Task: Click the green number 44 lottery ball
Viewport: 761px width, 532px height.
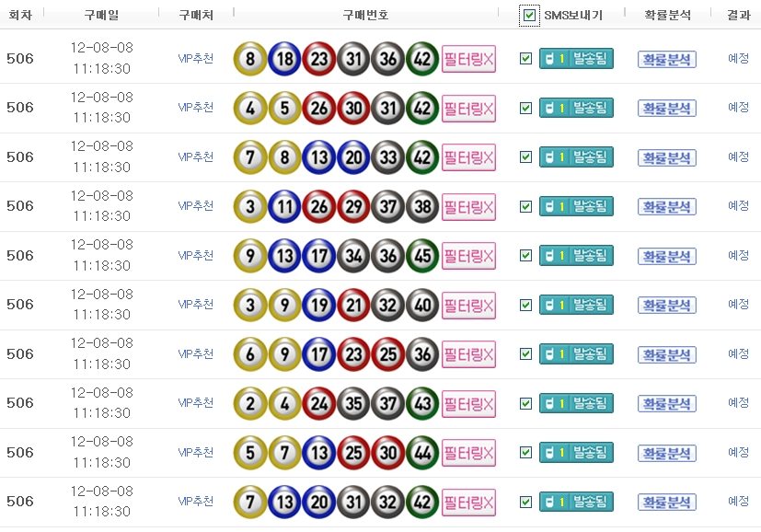Action: 422,453
